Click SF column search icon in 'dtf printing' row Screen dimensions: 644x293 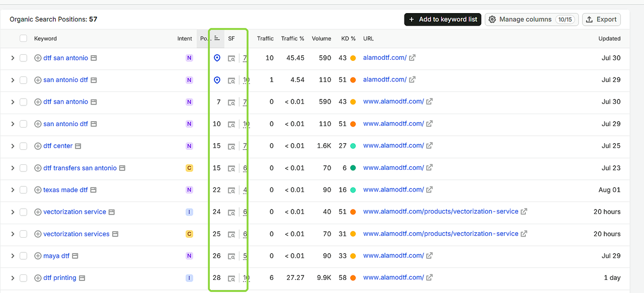[231, 278]
